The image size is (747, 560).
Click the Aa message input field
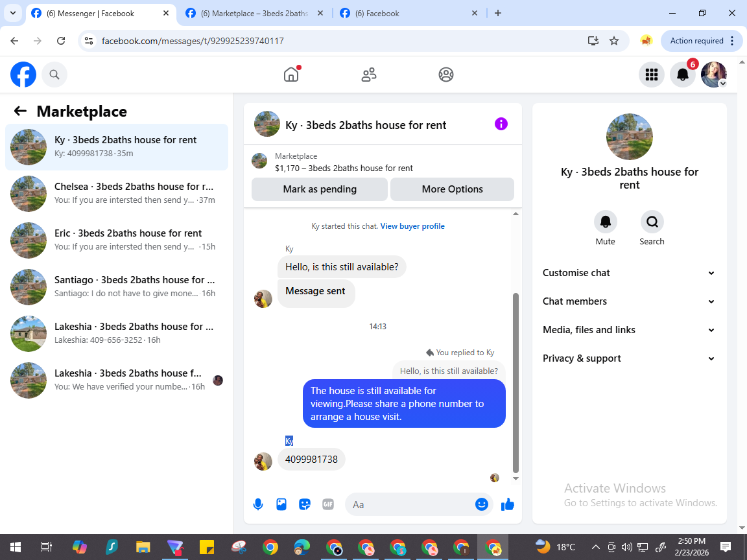pos(412,504)
